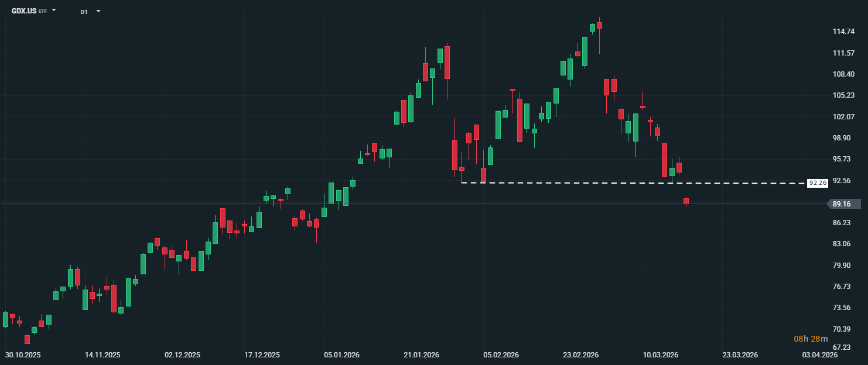Click the 10.03.2026 date on time axis
The image size is (868, 365).
pos(661,355)
